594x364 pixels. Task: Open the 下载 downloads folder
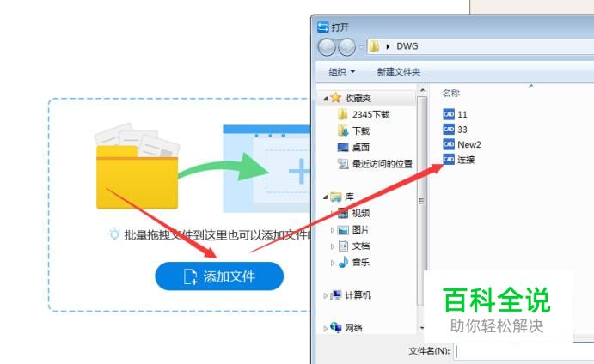(x=353, y=130)
